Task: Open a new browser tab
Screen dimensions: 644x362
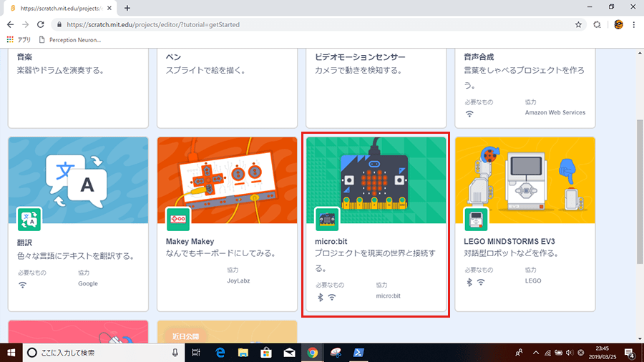Action: tap(127, 8)
